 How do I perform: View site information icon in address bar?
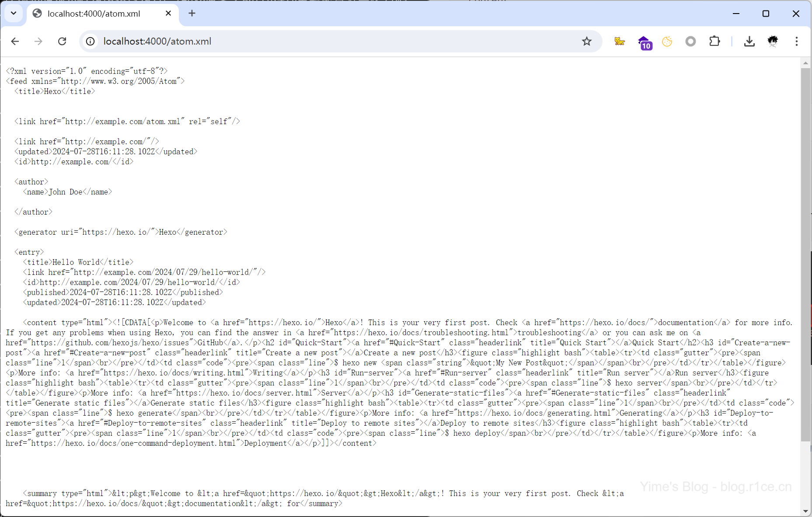(90, 41)
